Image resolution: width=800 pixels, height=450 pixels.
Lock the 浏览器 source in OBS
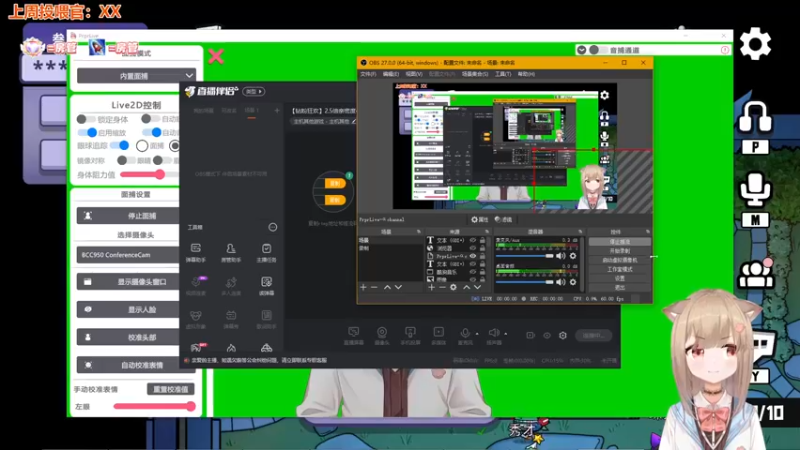coord(482,248)
